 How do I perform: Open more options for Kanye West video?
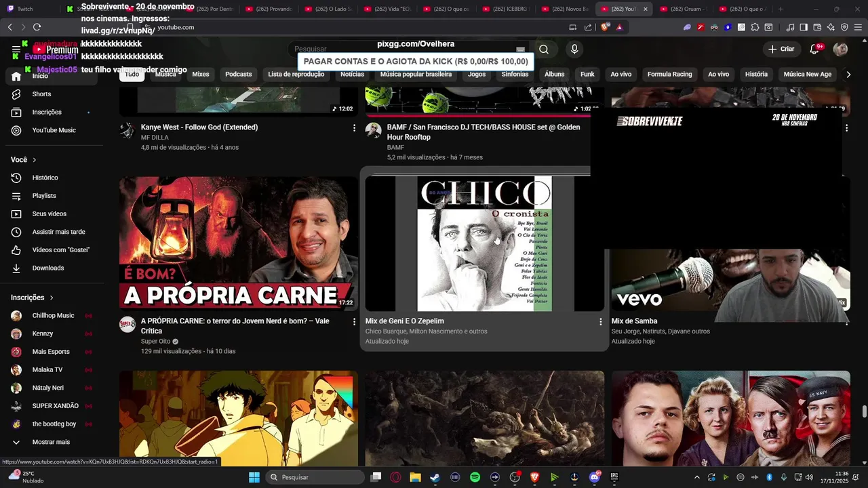354,127
